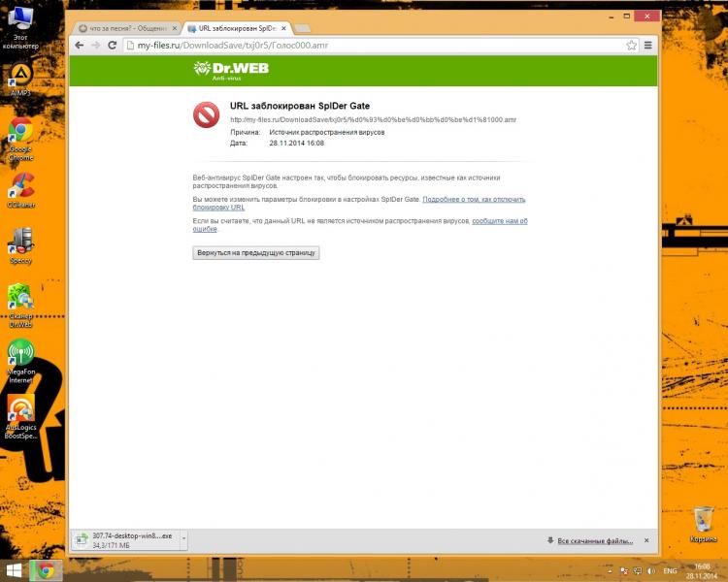The image size is (728, 582).
Task: Launch CCleaner desktop shortcut
Action: tap(20, 190)
